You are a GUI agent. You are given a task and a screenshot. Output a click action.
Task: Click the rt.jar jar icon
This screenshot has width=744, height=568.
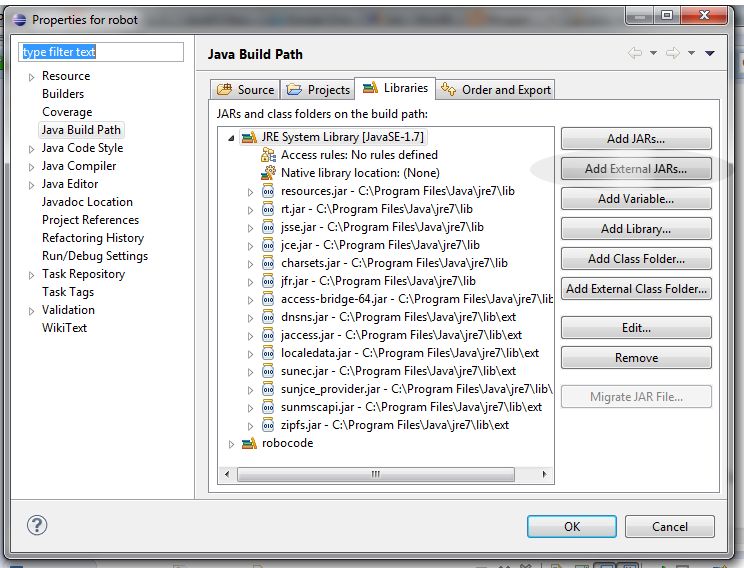(268, 209)
